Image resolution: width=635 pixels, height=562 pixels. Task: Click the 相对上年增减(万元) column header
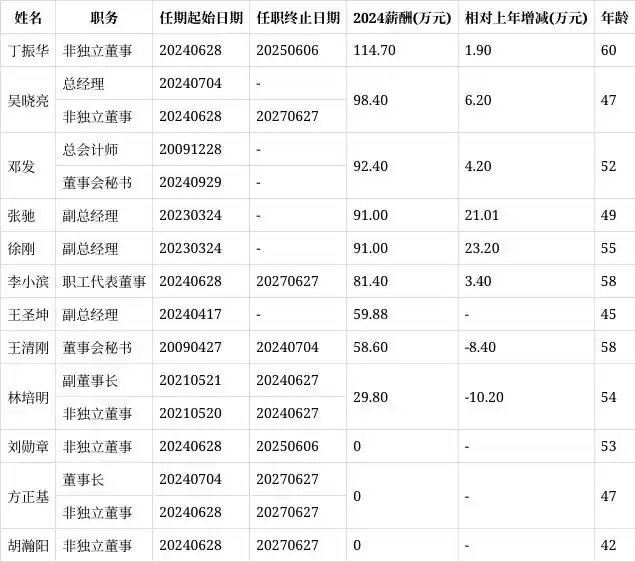[526, 18]
